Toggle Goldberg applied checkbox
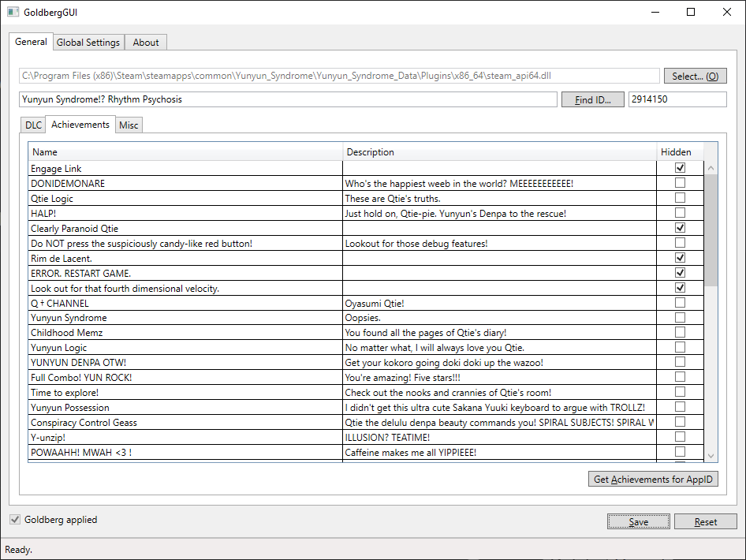Viewport: 746px width, 560px height. 15,520
